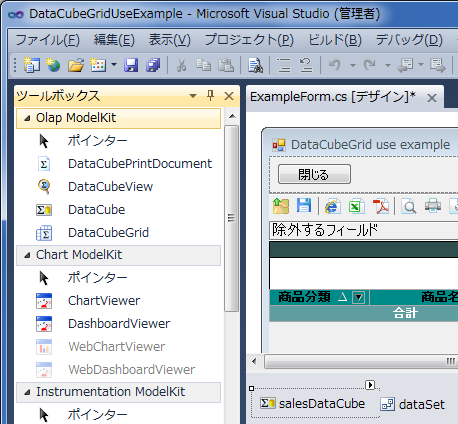Click the Paste clipboard icon
Viewport: 458px width, 424px height.
pyautogui.click(x=226, y=65)
